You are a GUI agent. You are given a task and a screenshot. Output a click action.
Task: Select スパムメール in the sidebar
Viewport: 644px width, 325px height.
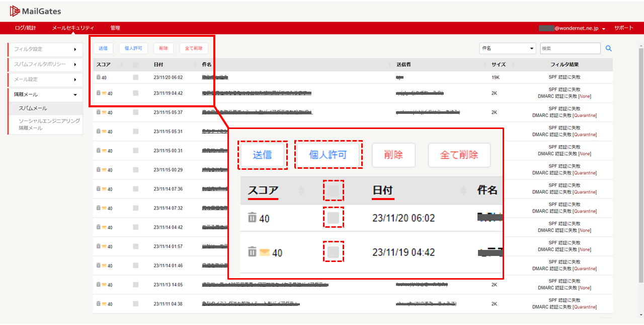[x=46, y=108]
